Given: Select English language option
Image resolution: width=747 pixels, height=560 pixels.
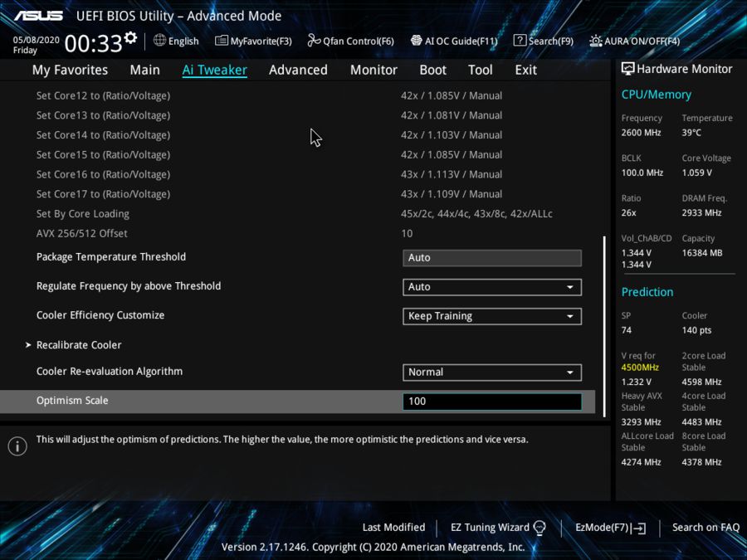Looking at the screenshot, I should point(183,41).
